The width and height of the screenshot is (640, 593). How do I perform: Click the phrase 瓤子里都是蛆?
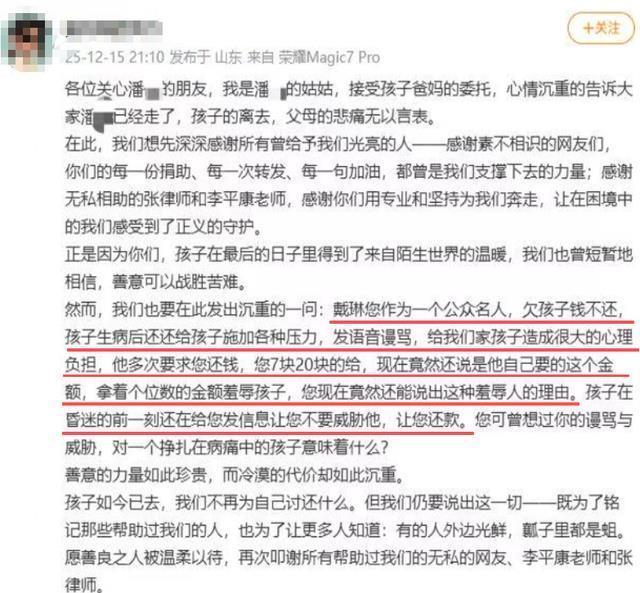click(569, 530)
